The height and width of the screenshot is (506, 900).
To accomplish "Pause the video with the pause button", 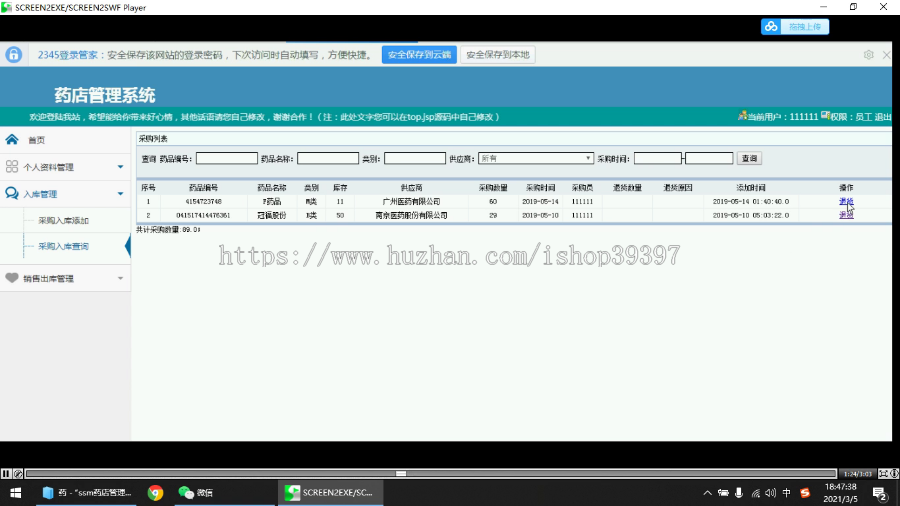I will pyautogui.click(x=6, y=474).
